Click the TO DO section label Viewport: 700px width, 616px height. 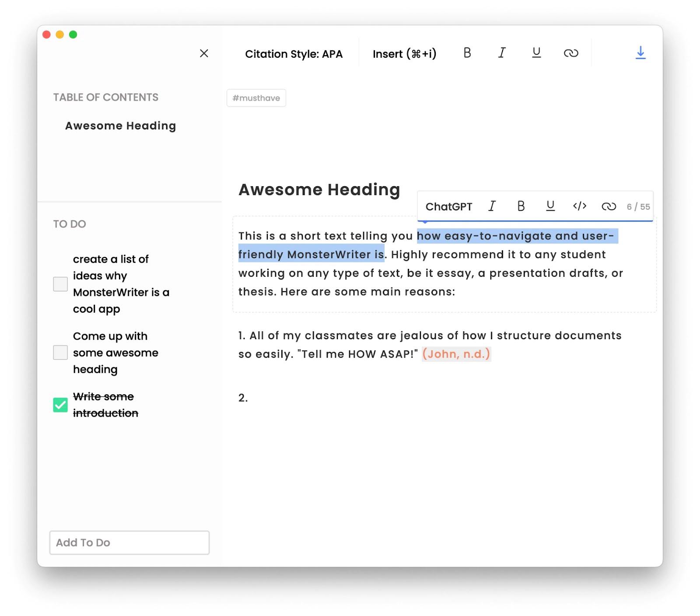click(x=70, y=224)
